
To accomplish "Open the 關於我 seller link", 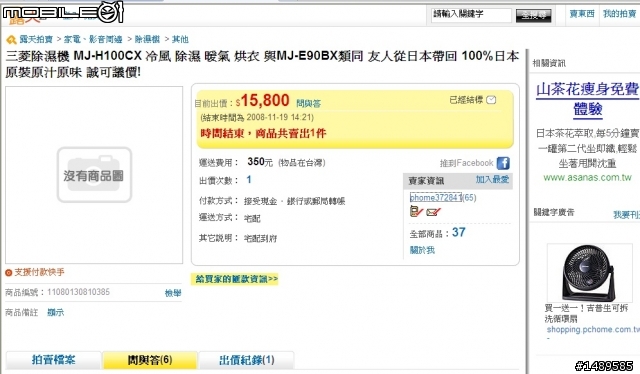I will click(422, 250).
